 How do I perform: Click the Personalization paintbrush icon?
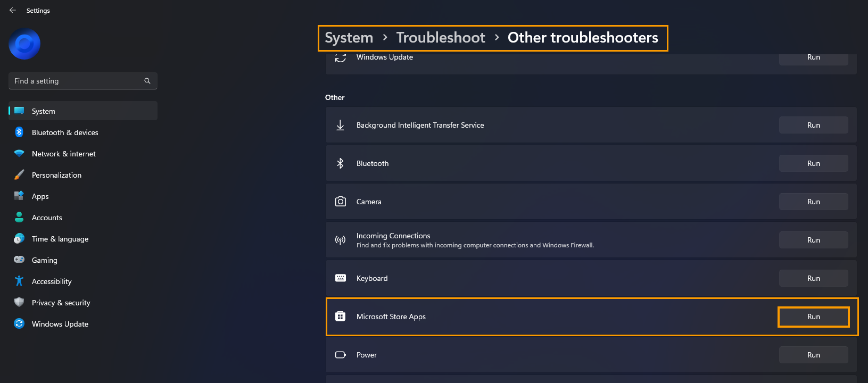19,174
